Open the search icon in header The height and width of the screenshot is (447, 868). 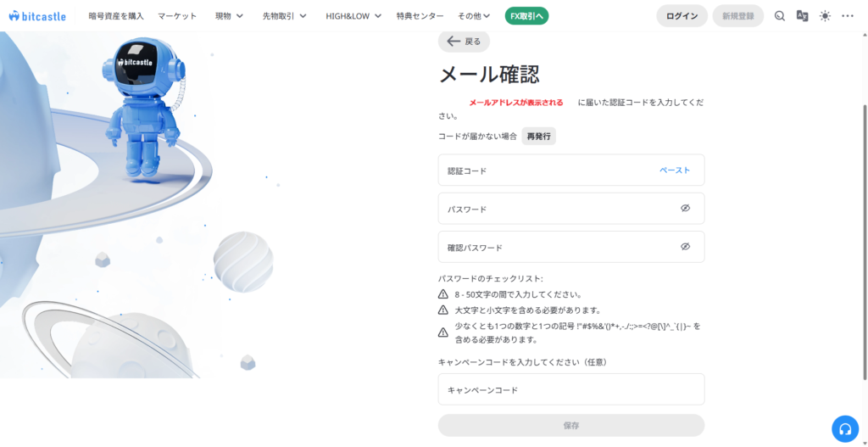coord(780,16)
